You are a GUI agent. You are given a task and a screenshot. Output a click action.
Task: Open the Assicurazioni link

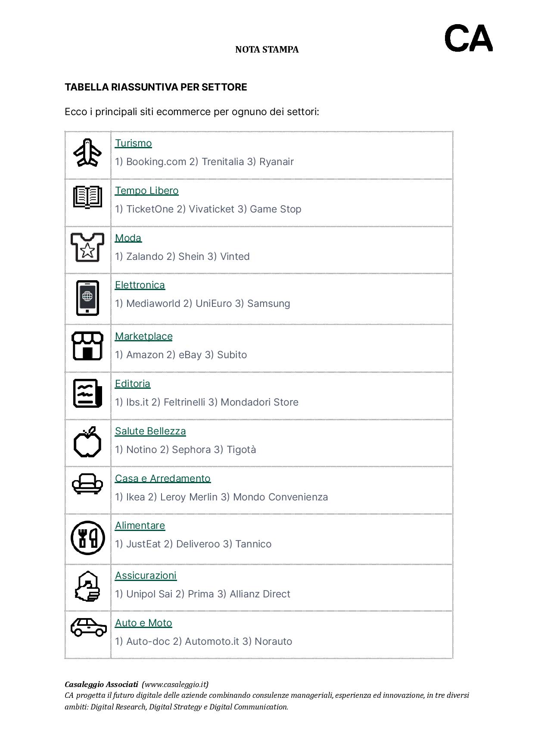[146, 575]
